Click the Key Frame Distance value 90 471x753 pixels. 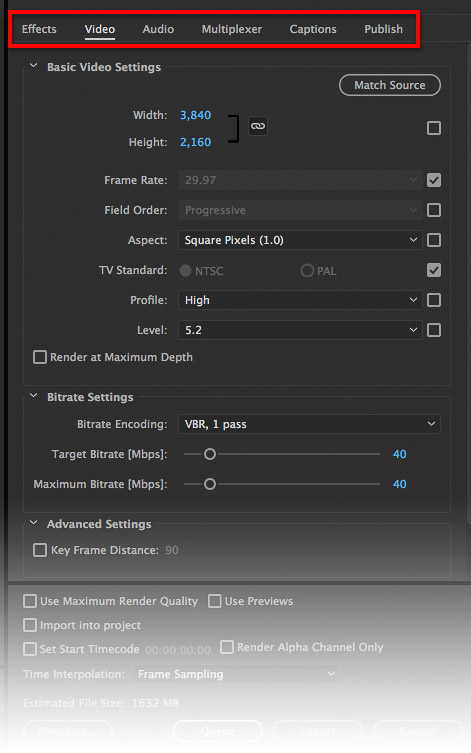coord(172,550)
